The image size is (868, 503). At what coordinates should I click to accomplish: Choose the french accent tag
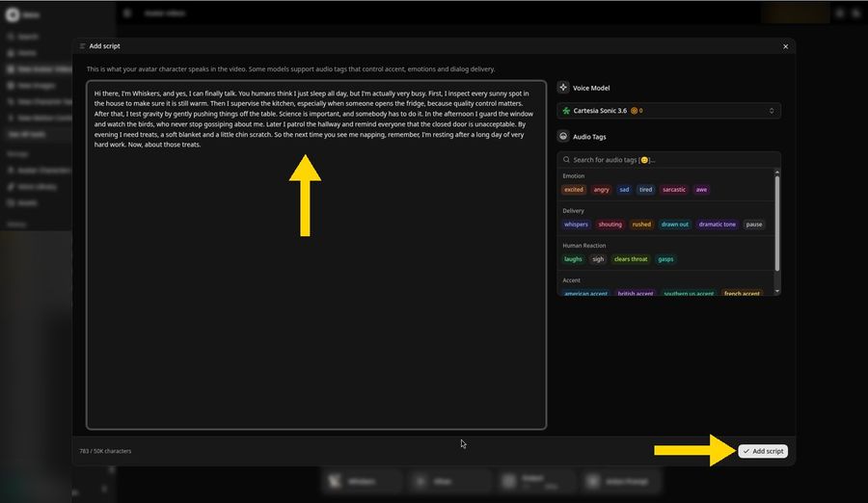pyautogui.click(x=742, y=293)
